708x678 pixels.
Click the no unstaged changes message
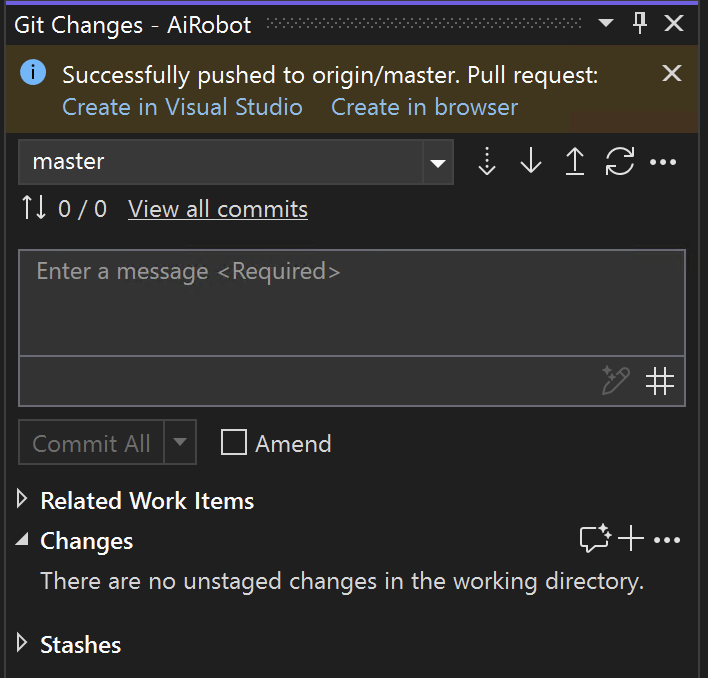342,581
